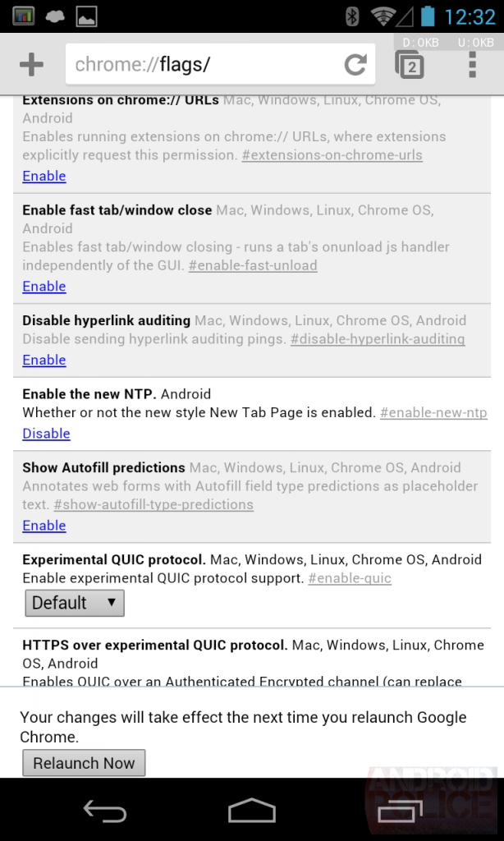The height and width of the screenshot is (841, 504).
Task: Tap the picture notification icon
Action: coord(86,16)
